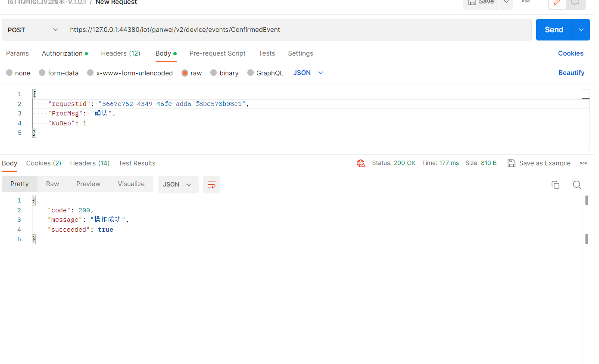
Task: Click the "WuBao": 1 line in the editor
Action: point(67,123)
